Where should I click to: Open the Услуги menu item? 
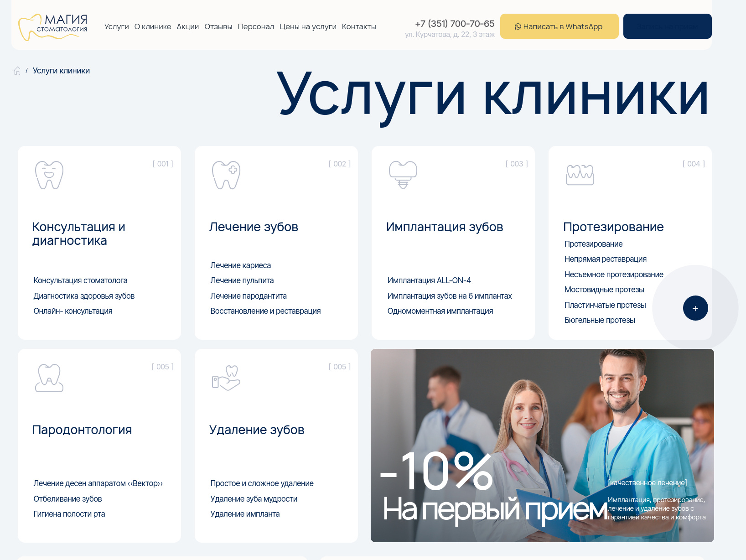pyautogui.click(x=117, y=26)
